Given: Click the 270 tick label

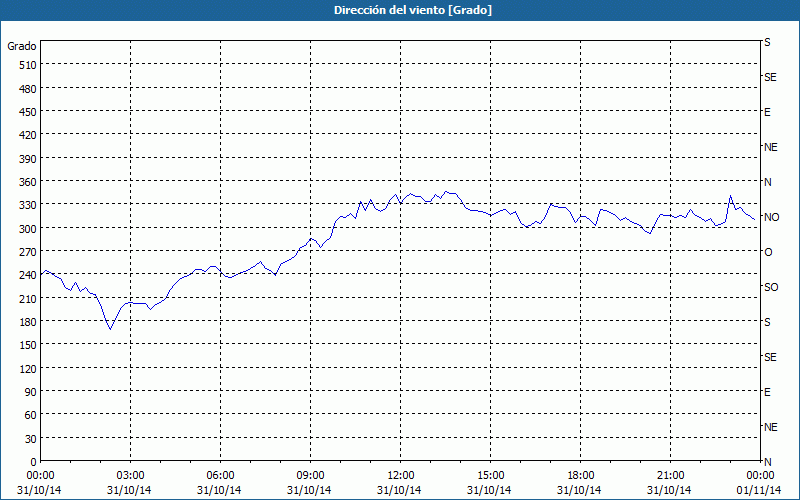Looking at the screenshot, I should click(28, 252).
